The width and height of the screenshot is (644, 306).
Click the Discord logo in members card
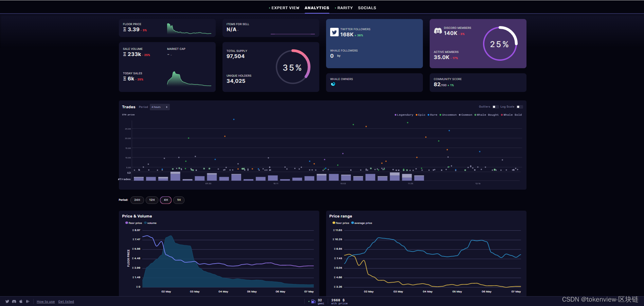click(438, 31)
